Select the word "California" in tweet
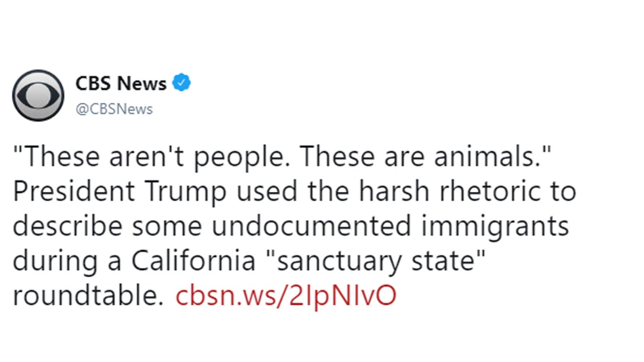 193,261
